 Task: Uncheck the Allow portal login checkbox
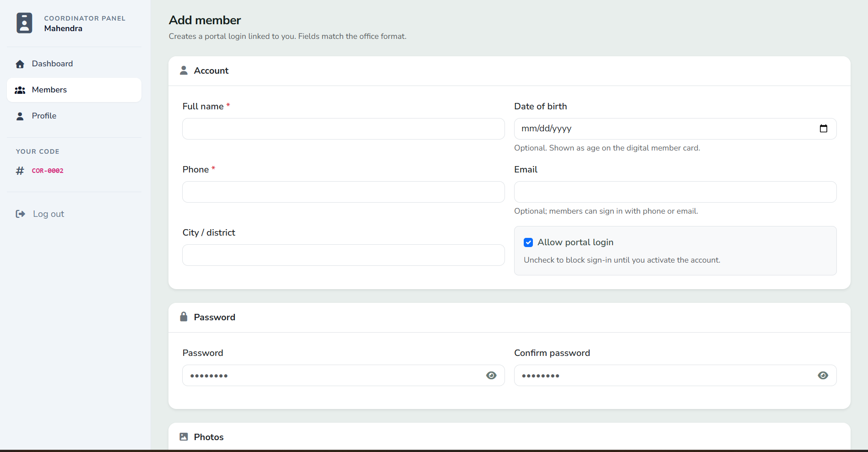click(x=528, y=242)
